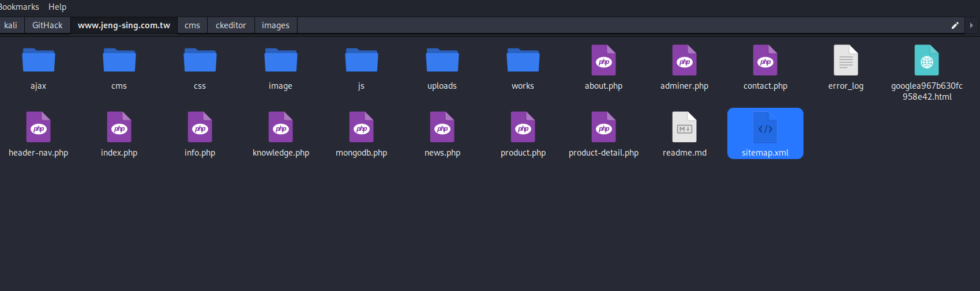Open the ajax folder icon
Viewport: 980px width, 291px height.
tap(39, 60)
